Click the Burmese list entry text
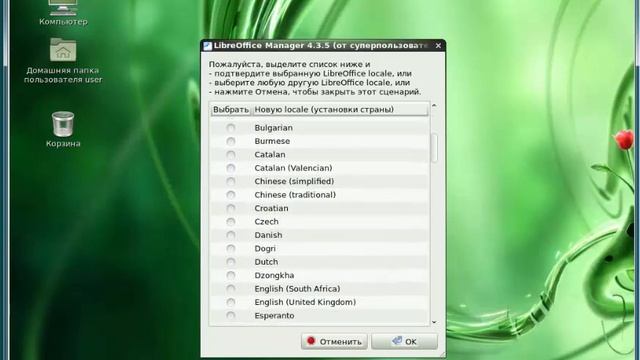Screen dimensions: 640x360 pyautogui.click(x=272, y=141)
